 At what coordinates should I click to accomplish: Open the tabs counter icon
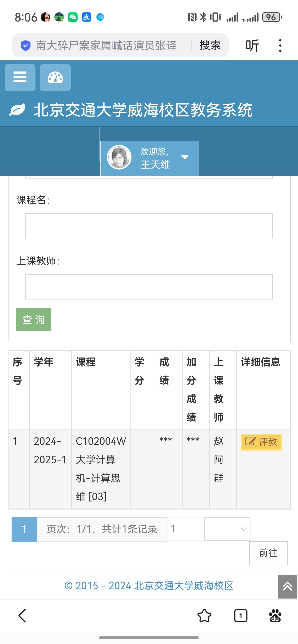pyautogui.click(x=241, y=616)
